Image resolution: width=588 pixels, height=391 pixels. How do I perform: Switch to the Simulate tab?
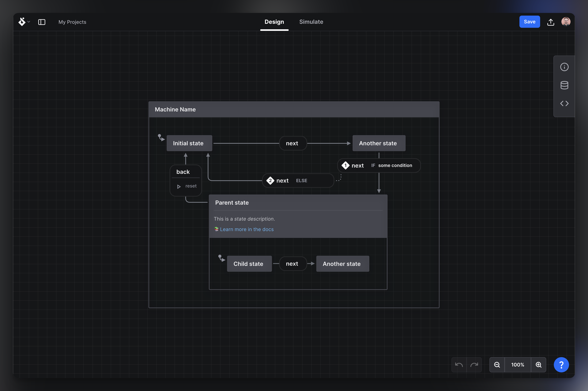pyautogui.click(x=311, y=22)
